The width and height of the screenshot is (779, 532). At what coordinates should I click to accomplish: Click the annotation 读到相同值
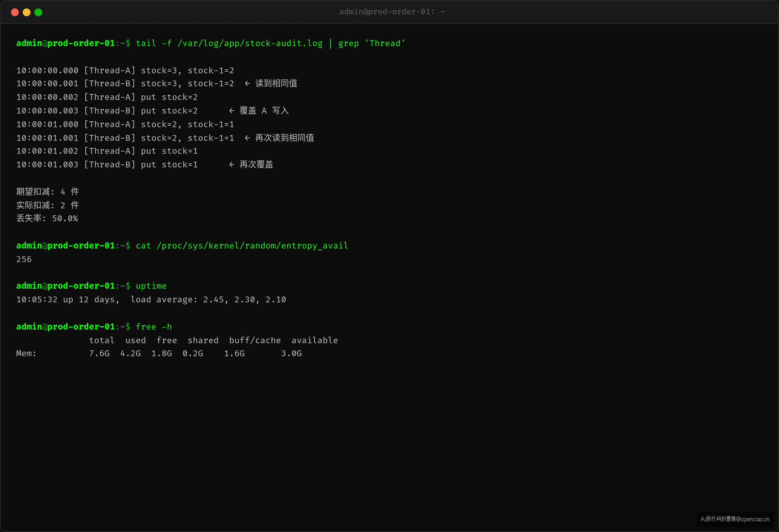point(276,83)
